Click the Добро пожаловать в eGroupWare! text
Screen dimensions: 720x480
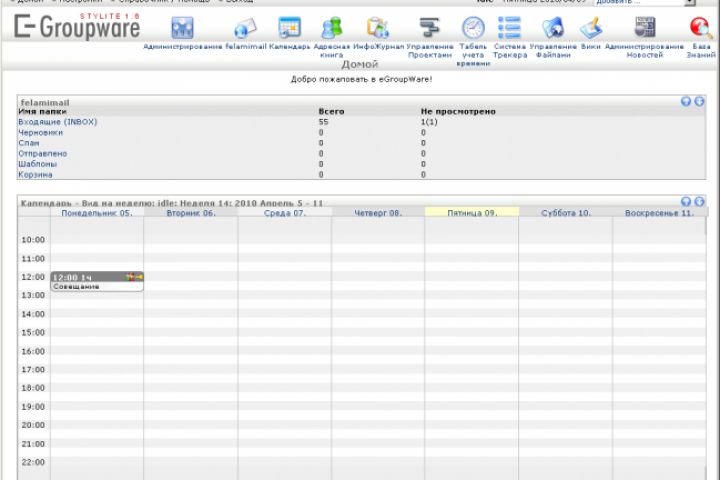click(x=361, y=79)
